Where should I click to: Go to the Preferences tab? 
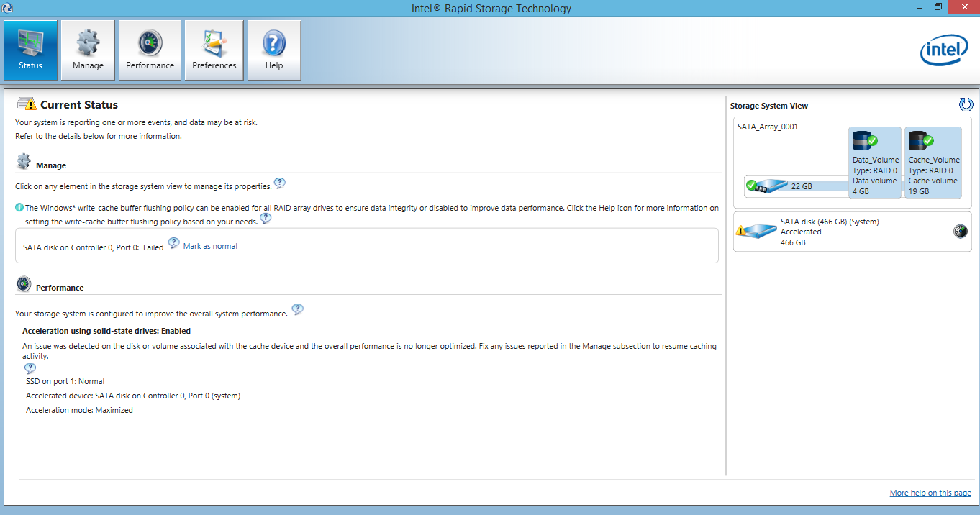click(x=214, y=50)
